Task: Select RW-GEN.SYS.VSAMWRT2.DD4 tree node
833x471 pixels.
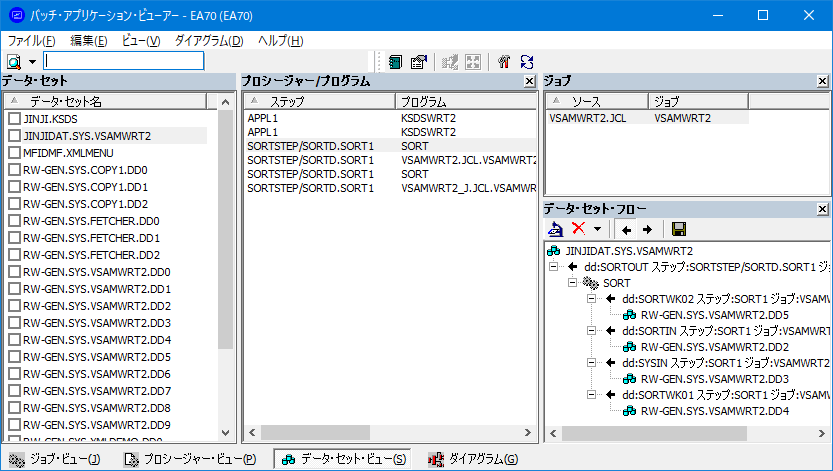Action: (x=715, y=411)
